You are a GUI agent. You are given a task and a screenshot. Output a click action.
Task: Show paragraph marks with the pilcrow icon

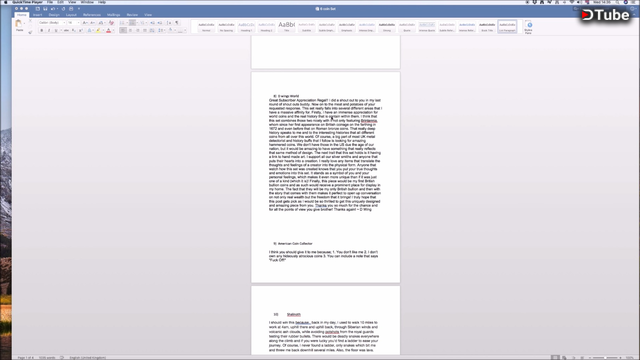[x=177, y=23]
